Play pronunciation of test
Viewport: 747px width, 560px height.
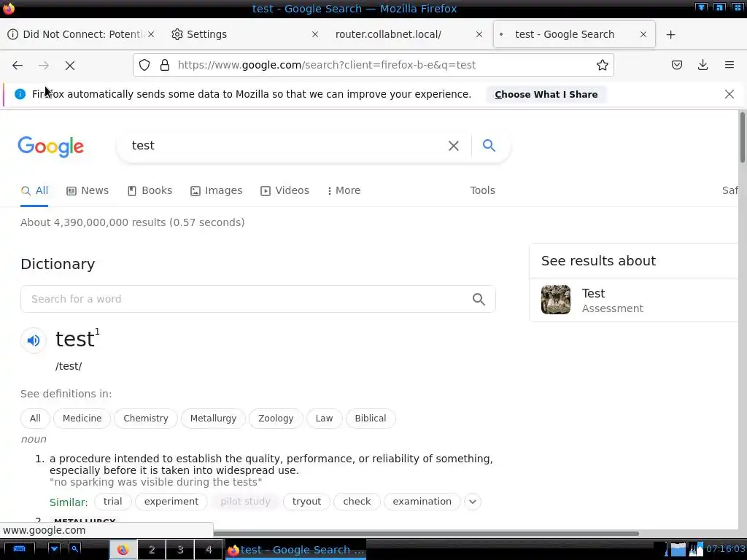[x=34, y=341]
